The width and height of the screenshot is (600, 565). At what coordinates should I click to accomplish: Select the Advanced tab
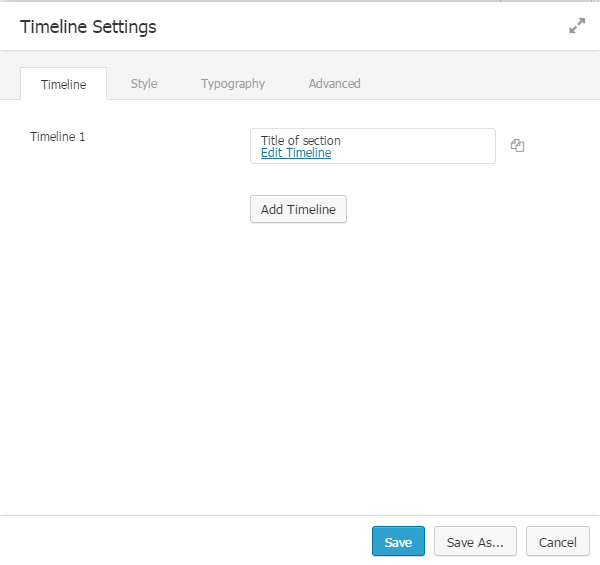[x=334, y=84]
